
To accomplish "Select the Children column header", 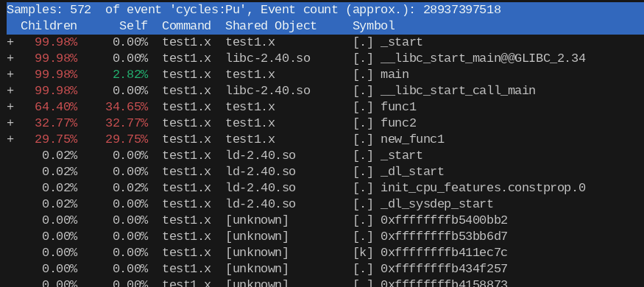I will click(49, 26).
